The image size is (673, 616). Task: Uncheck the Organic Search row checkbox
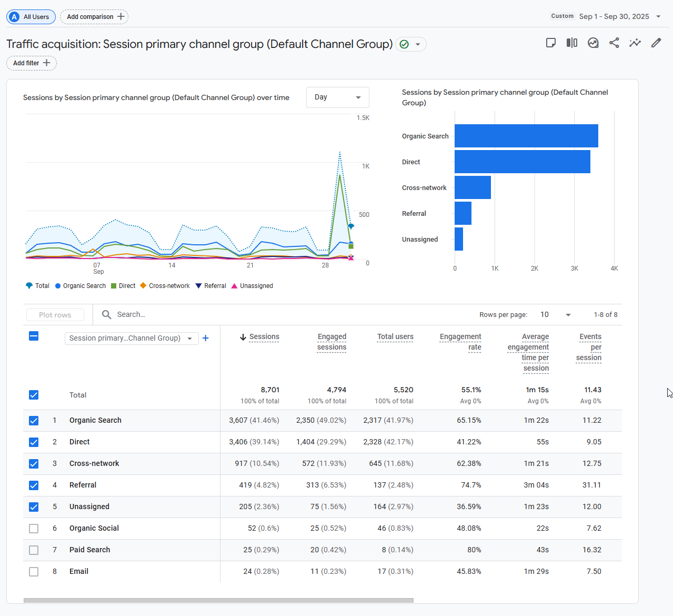(34, 421)
